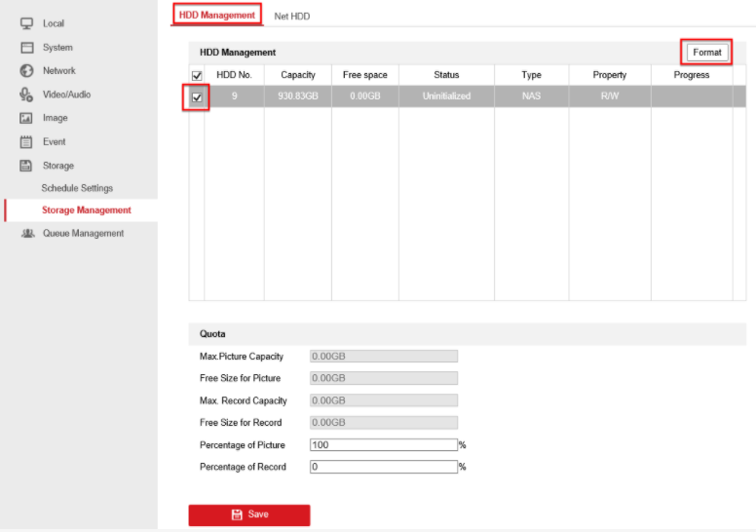Select the HDD Management tab
This screenshot has height=532, width=756.
(217, 16)
